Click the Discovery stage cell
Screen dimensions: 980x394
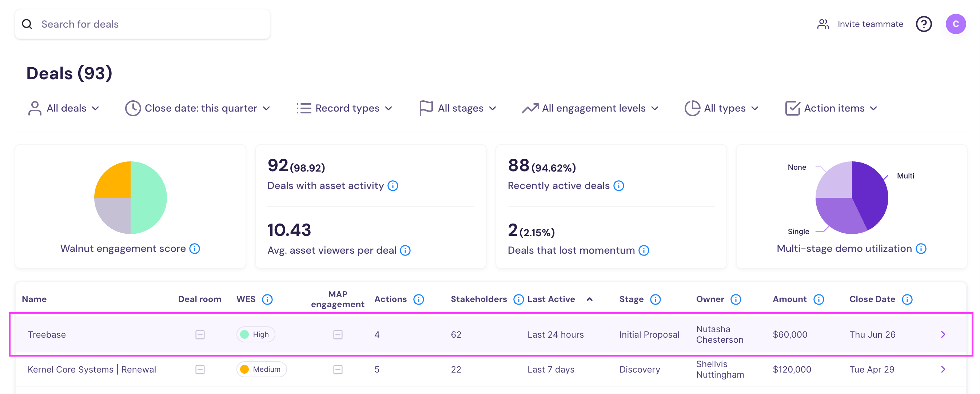click(x=640, y=370)
